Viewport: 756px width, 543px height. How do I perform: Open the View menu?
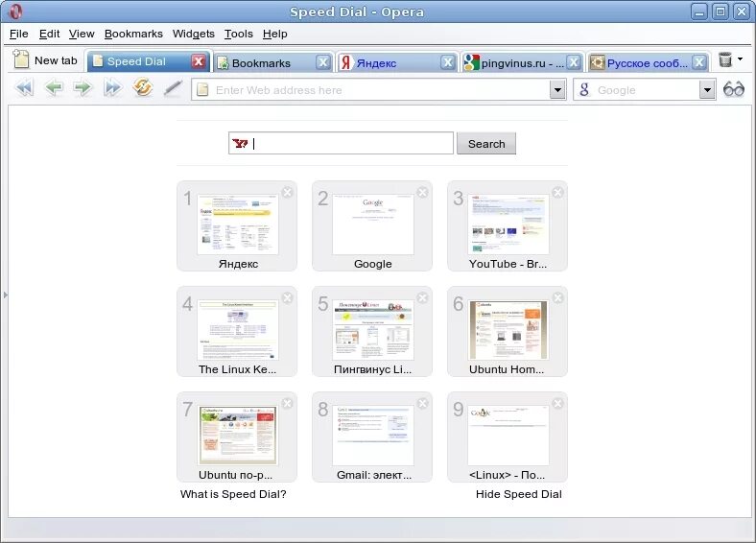click(x=82, y=34)
